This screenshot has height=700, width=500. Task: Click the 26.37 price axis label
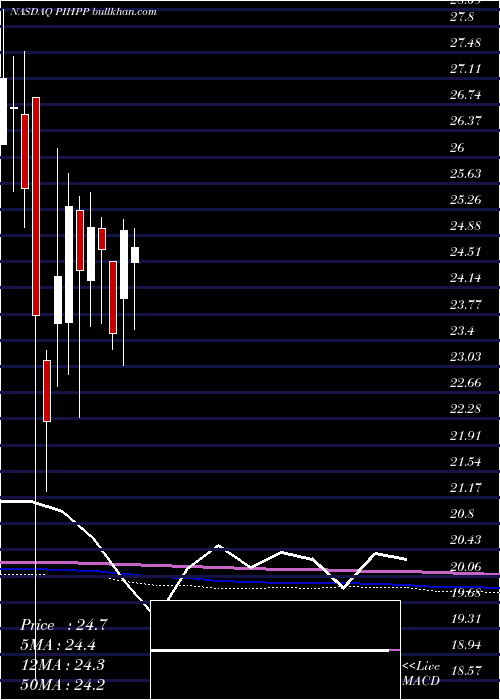coord(465,121)
